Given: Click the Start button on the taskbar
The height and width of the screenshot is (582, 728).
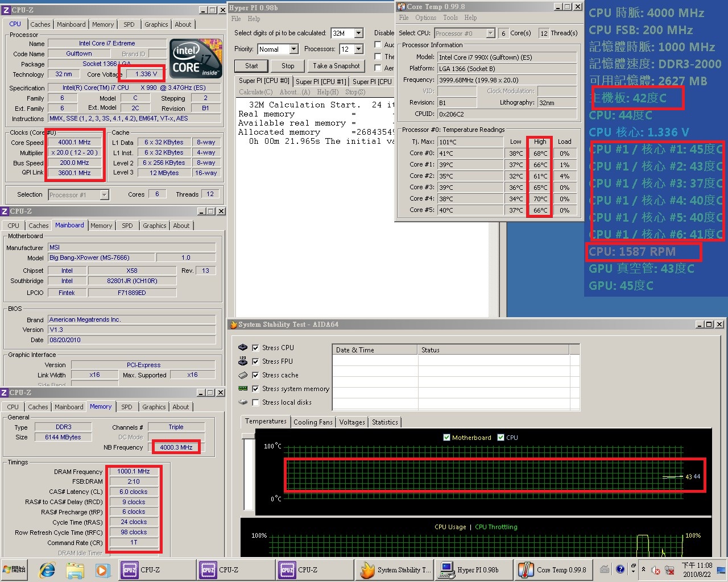Looking at the screenshot, I should point(15,569).
